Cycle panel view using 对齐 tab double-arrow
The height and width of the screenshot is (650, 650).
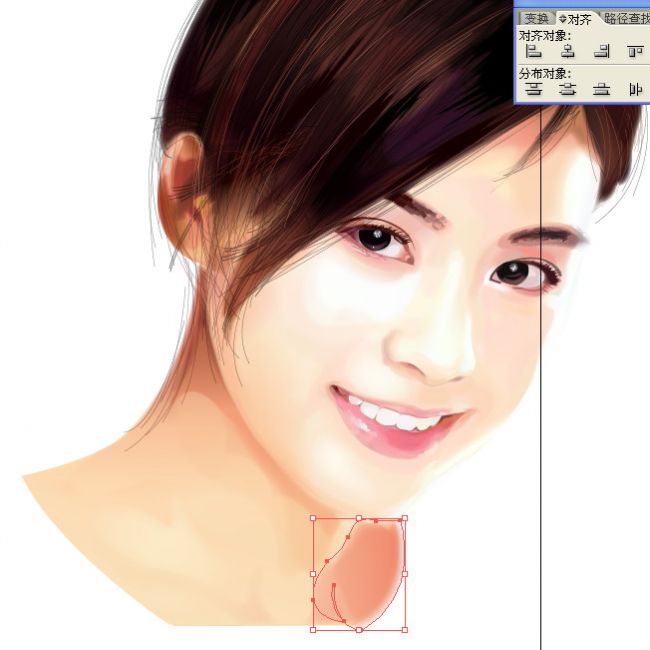(x=562, y=19)
